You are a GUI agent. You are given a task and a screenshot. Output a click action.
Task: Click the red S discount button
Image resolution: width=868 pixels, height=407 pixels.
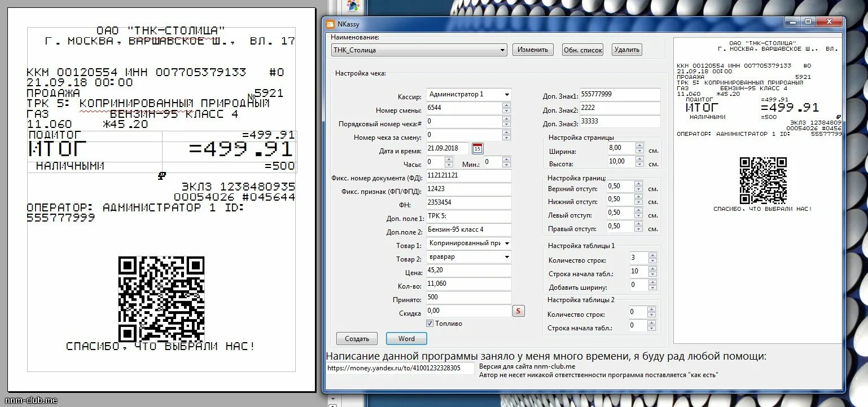(x=518, y=311)
